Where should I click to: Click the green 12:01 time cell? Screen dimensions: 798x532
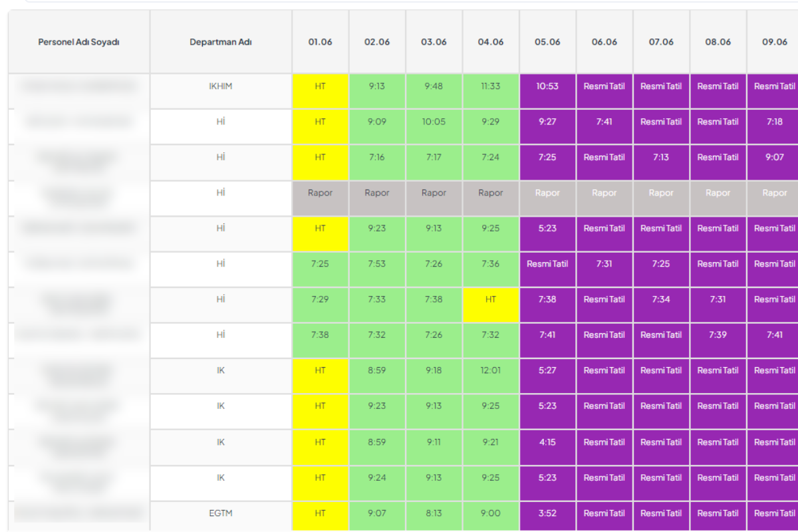coord(490,370)
